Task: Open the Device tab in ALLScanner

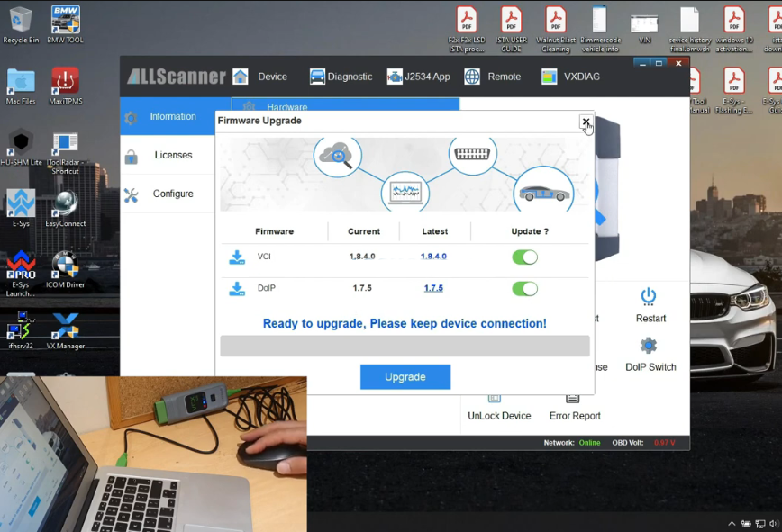Action: [x=260, y=77]
